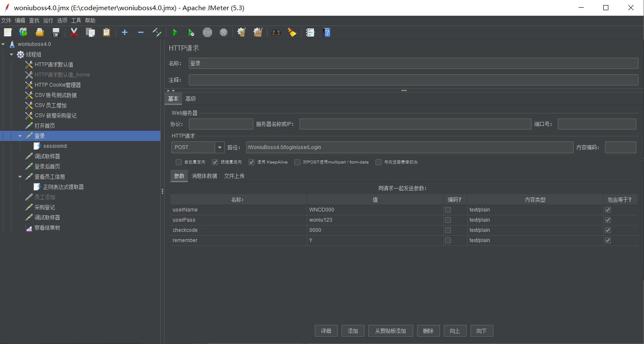Click the Copy icon in toolbar
The image size is (644, 344).
coord(90,32)
